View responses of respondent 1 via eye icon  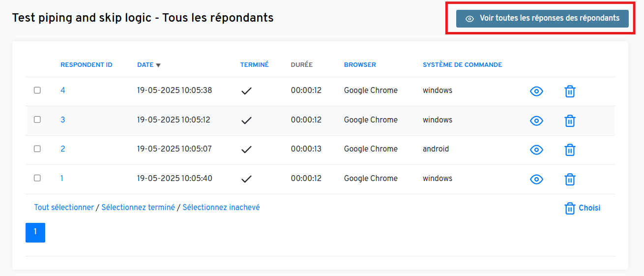click(536, 180)
